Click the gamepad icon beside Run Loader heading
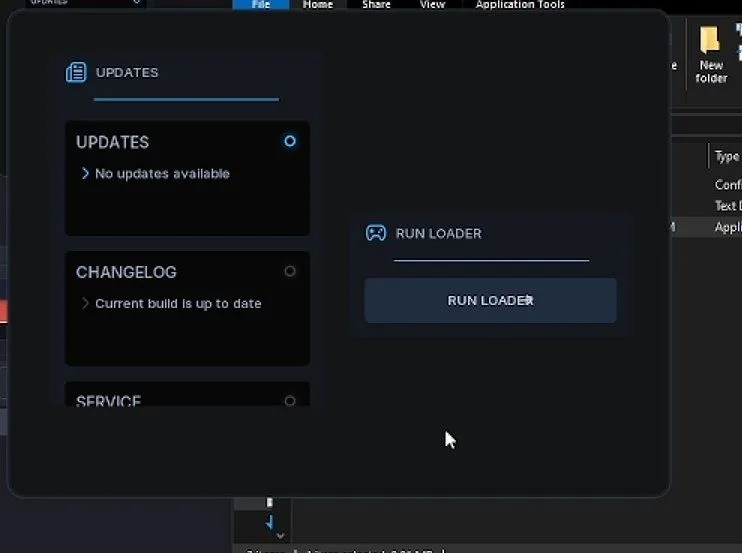This screenshot has height=553, width=742. 376,233
